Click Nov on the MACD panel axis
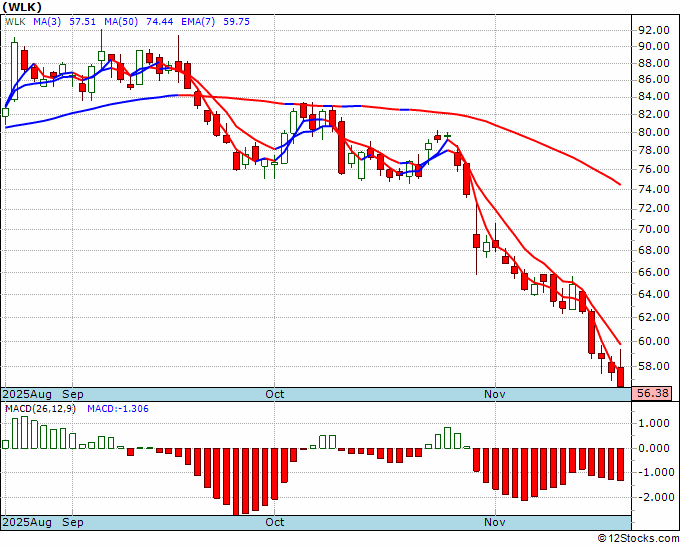Viewport: 680px width, 546px height. coord(495,522)
